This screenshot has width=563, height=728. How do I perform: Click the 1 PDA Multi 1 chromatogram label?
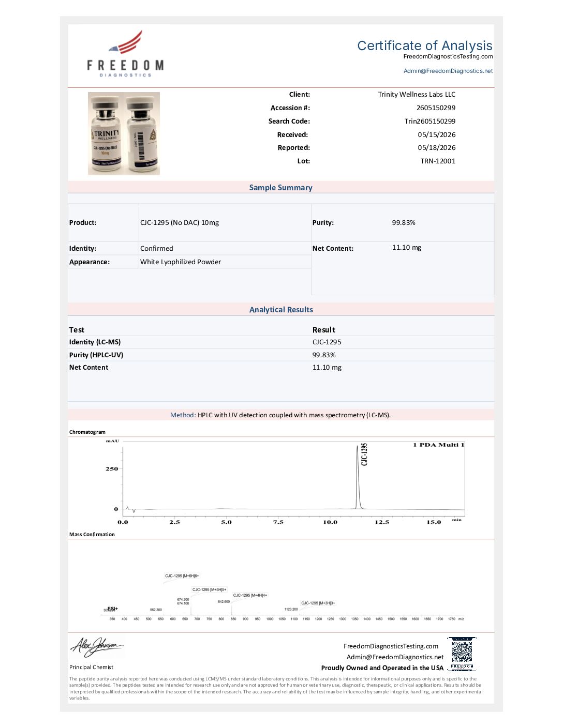click(438, 445)
